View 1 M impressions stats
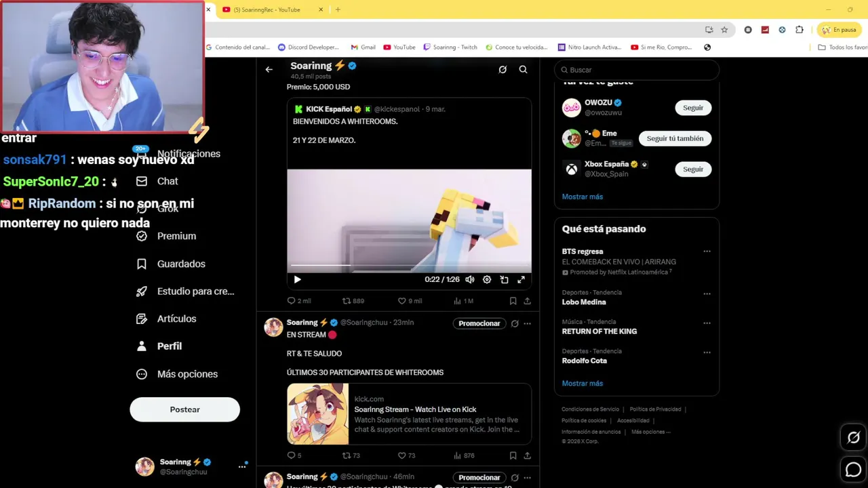 click(463, 301)
